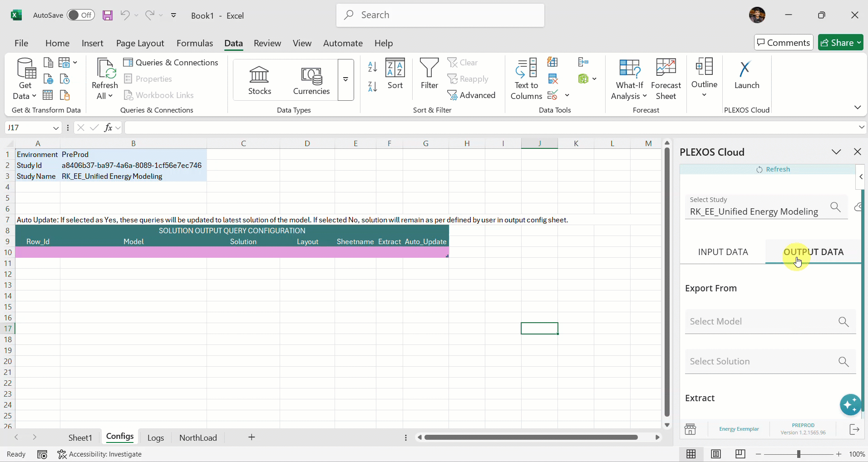Image resolution: width=868 pixels, height=462 pixels.
Task: Click the search icon next to Select Study
Action: (835, 207)
